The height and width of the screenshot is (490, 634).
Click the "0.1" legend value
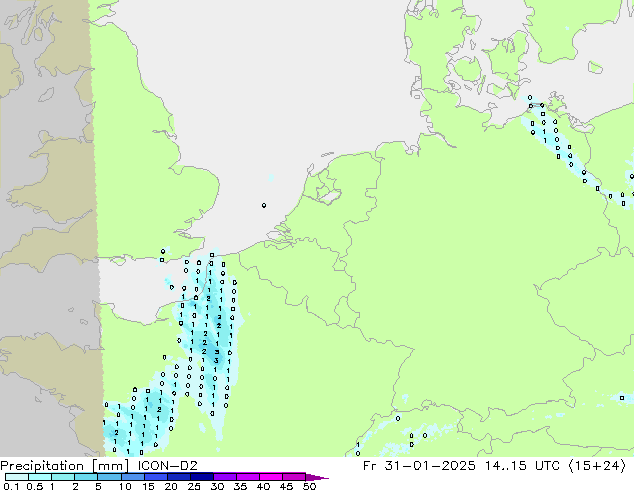[x=12, y=486]
